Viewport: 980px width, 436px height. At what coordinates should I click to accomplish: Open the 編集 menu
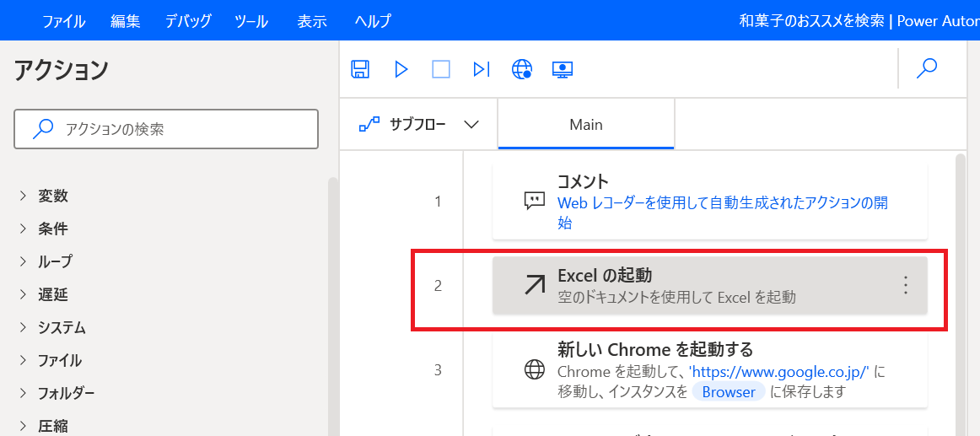point(126,21)
